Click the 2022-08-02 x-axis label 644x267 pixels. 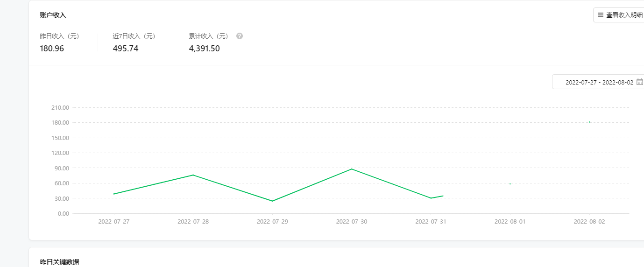coord(589,222)
